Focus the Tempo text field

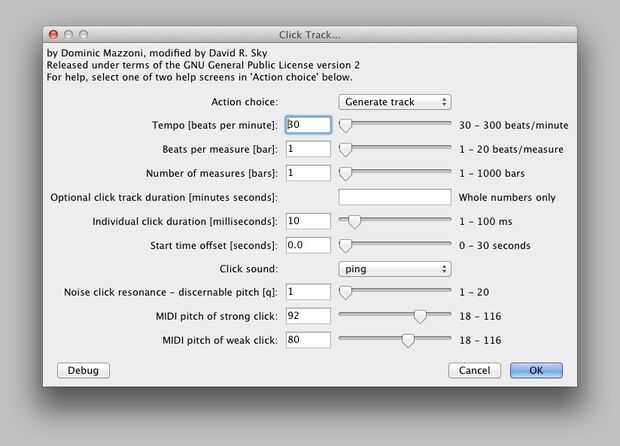click(x=307, y=125)
